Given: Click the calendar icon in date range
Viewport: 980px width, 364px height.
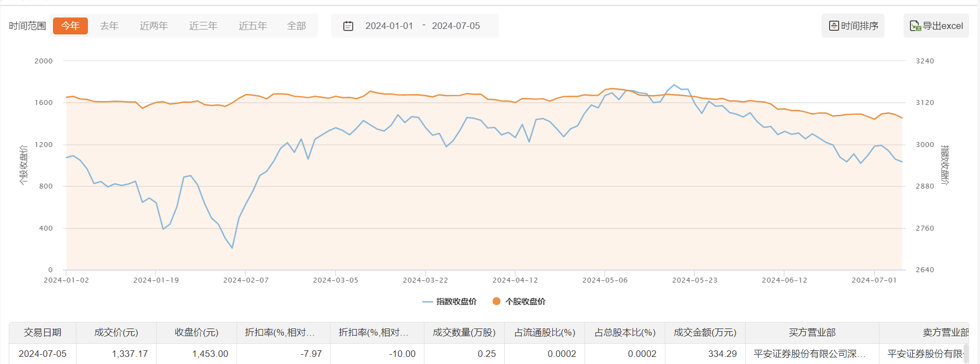Looking at the screenshot, I should pyautogui.click(x=348, y=26).
